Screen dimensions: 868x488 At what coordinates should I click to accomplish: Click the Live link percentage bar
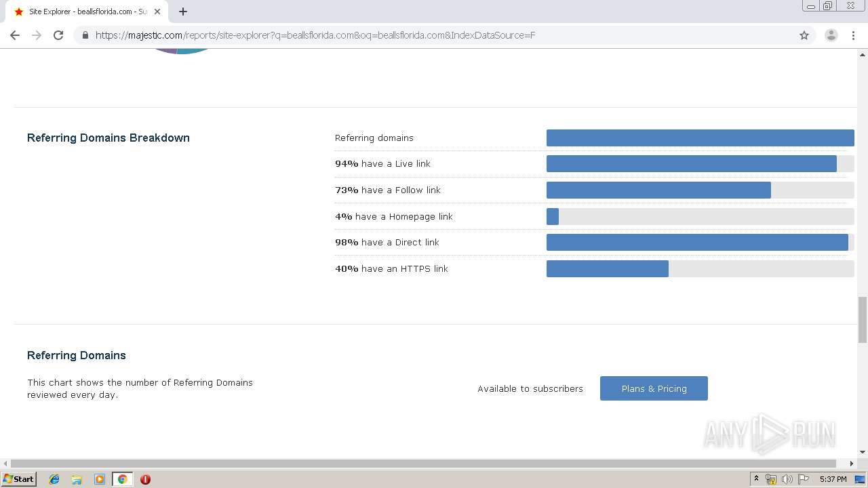click(700, 163)
